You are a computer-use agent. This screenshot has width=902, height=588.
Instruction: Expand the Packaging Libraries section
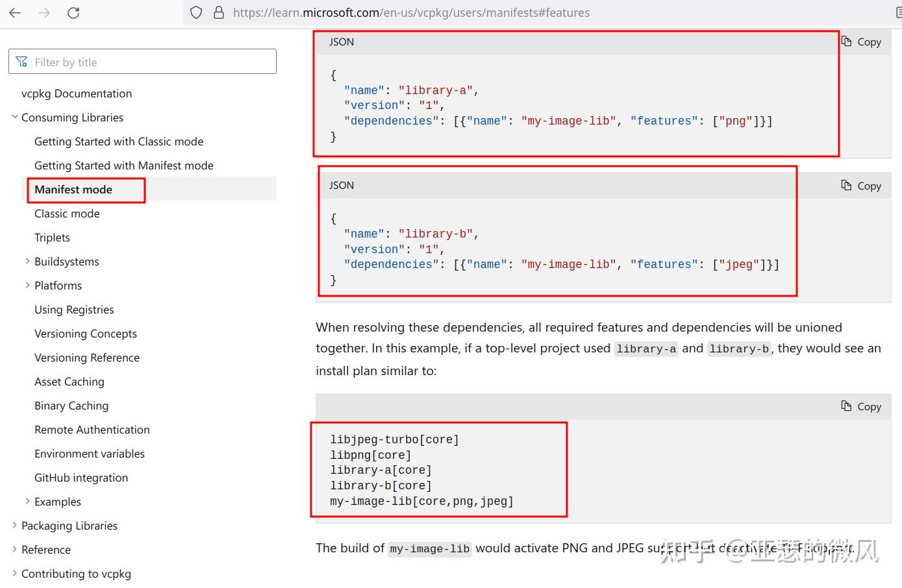[15, 526]
